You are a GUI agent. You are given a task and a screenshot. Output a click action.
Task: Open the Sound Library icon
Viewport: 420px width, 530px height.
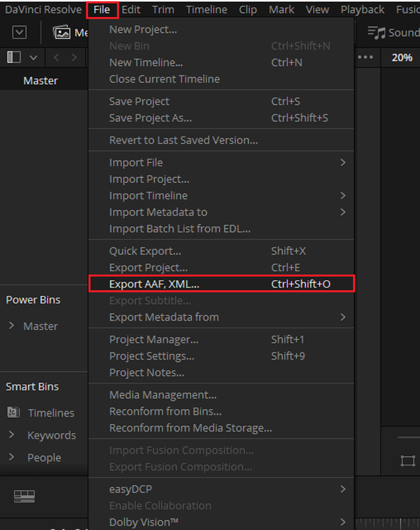tap(376, 32)
